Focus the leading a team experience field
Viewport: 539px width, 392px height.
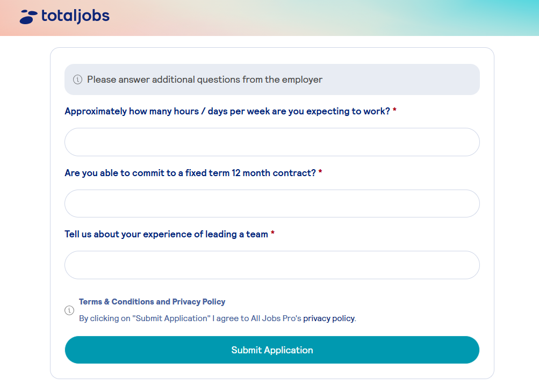coord(272,265)
